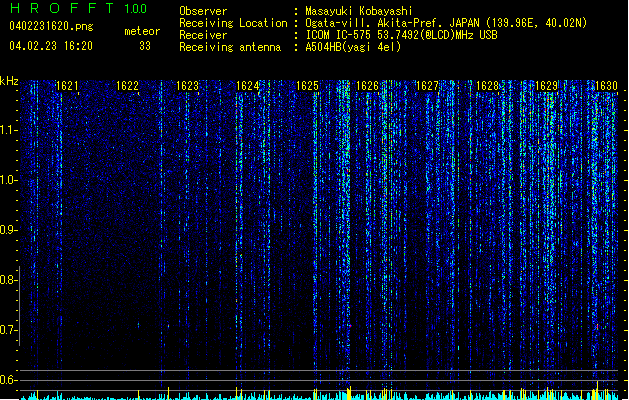Click the Receiver label
Image resolution: width=629 pixels, height=400 pixels.
point(203,35)
